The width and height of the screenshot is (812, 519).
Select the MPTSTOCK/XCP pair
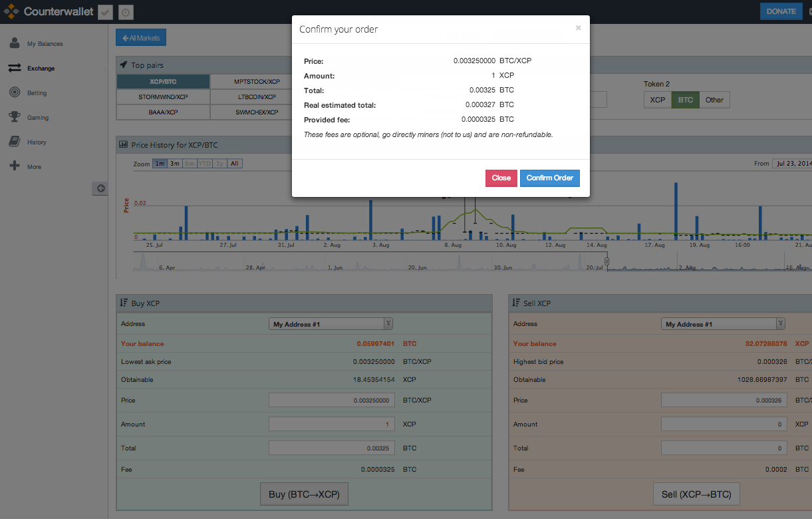[257, 82]
